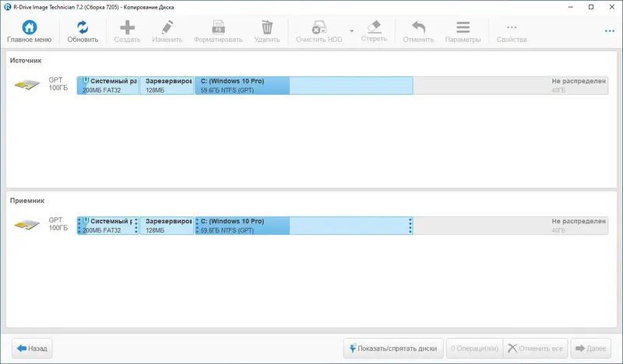Open the Параметры toolbar icon
Screen dimensions: 623x364
(x=463, y=27)
